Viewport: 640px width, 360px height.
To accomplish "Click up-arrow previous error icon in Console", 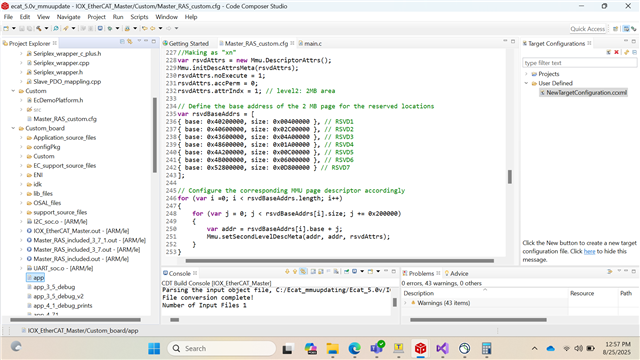I will tap(295, 271).
